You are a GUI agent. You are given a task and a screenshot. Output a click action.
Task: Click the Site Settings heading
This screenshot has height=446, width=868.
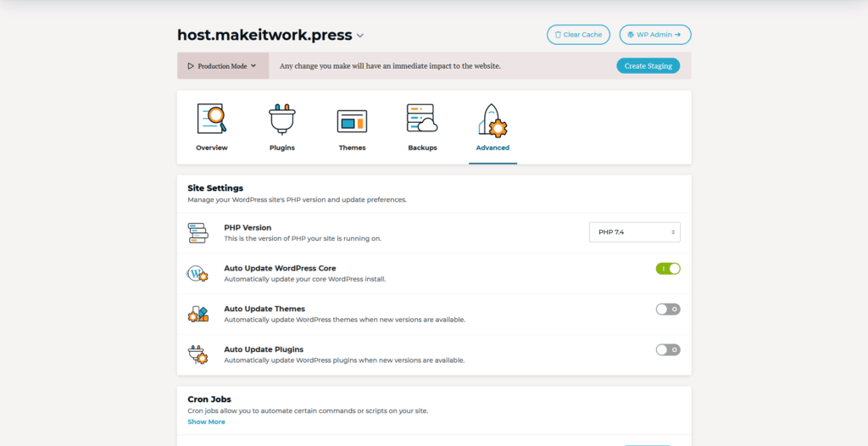(x=215, y=188)
